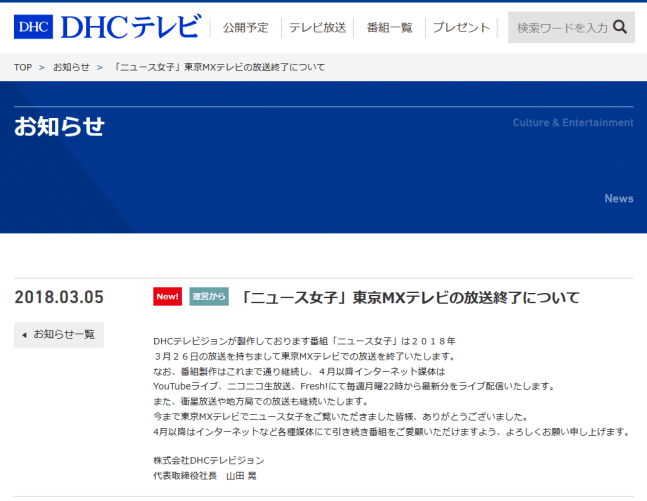Screen dimensions: 647x501
Task: Click the line starting 3月26日の放送
Action: (x=305, y=356)
